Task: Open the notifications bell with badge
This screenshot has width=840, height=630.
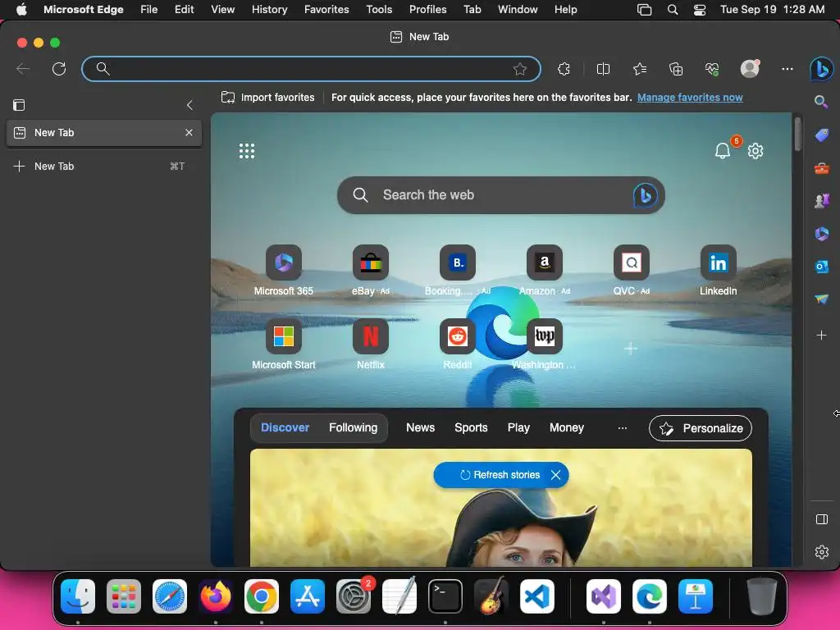Action: tap(723, 151)
